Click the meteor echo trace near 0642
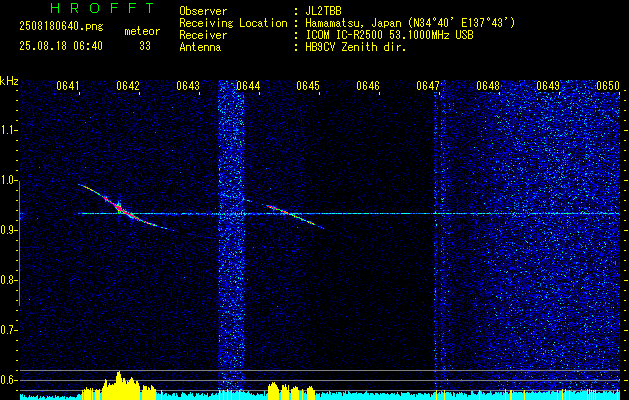Image resolution: width=629 pixels, height=400 pixels. click(x=120, y=207)
